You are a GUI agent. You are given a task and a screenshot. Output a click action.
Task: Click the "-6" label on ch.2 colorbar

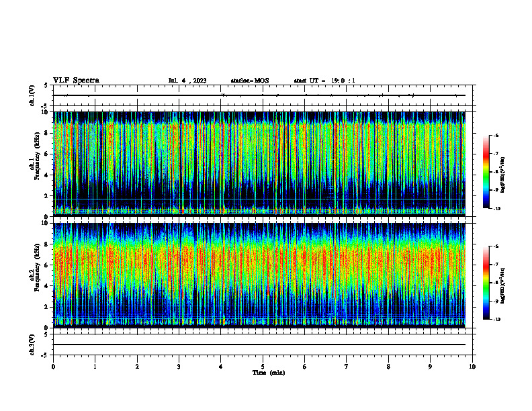(496, 246)
